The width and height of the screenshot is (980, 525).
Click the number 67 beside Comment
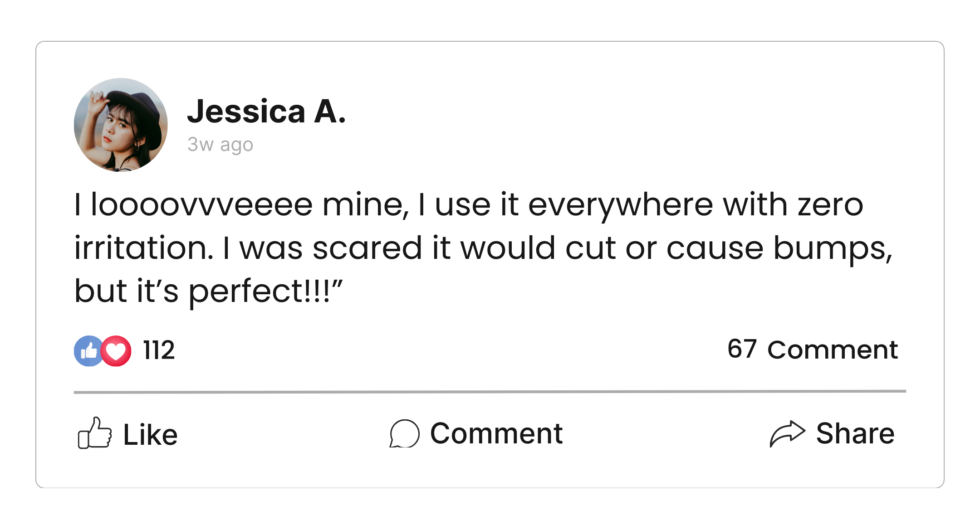coord(742,349)
